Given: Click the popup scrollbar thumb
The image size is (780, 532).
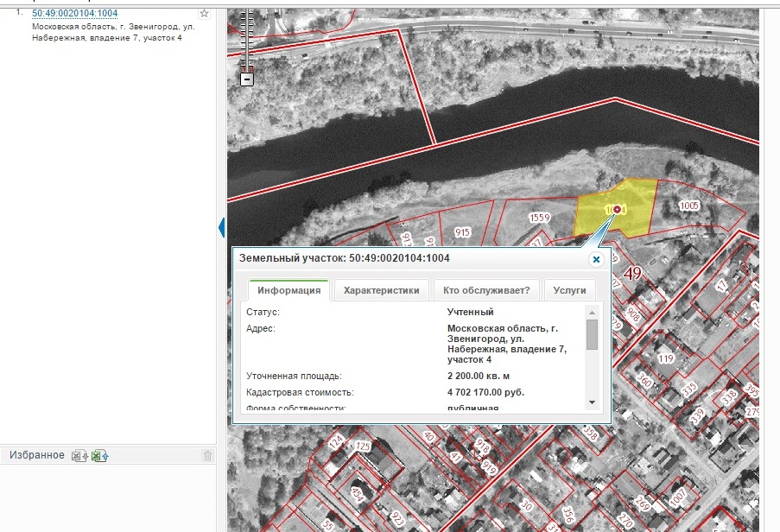Looking at the screenshot, I should tap(592, 334).
